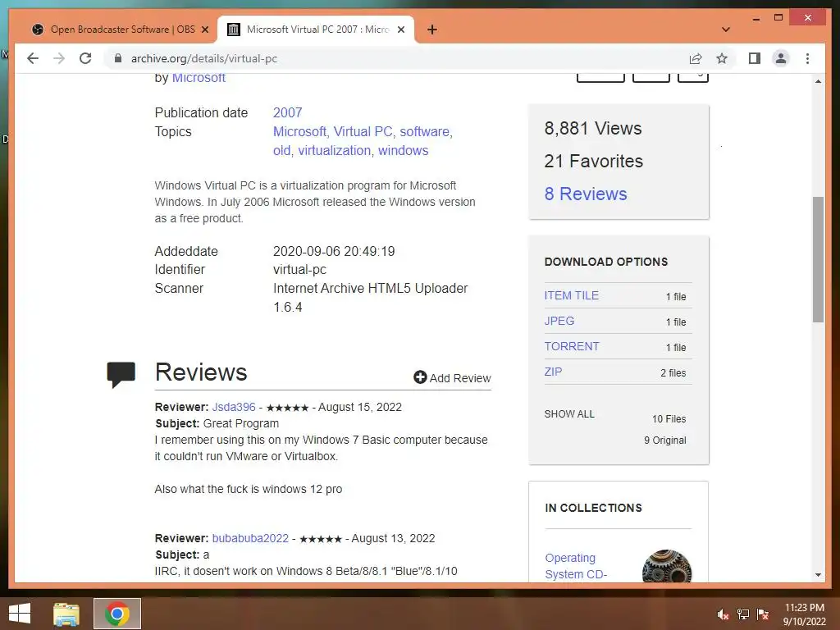Click the 21 Favorites text

click(x=594, y=162)
